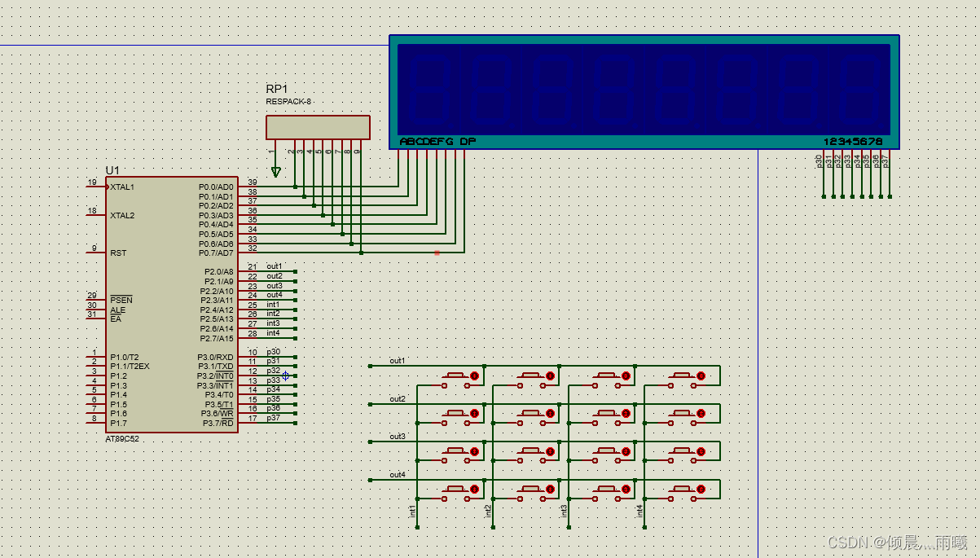Click the out1 net label beside pin 21
The width and height of the screenshot is (980, 558).
click(x=275, y=266)
